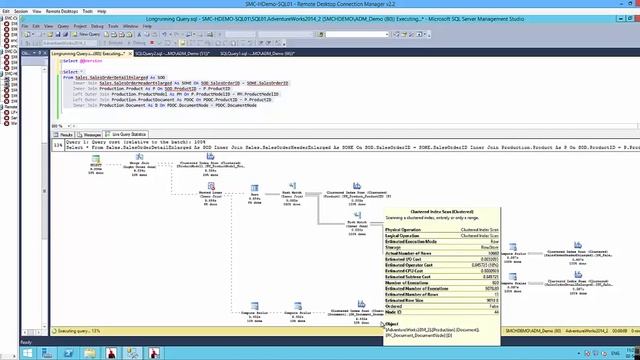Open the Debug menu in SSMS
This screenshot has width=640, height=360.
[97, 26]
